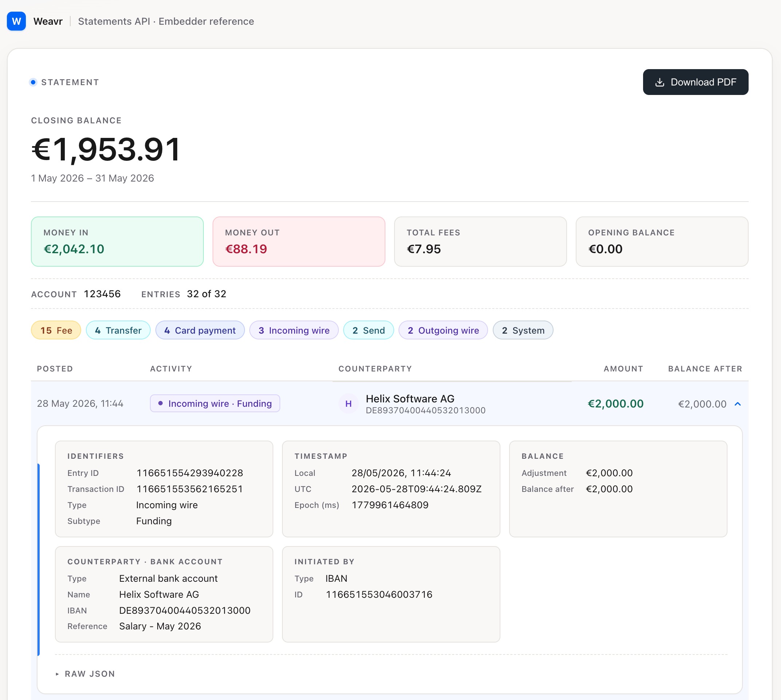Toggle the Card payment filter chip
The image size is (781, 700).
click(x=200, y=330)
